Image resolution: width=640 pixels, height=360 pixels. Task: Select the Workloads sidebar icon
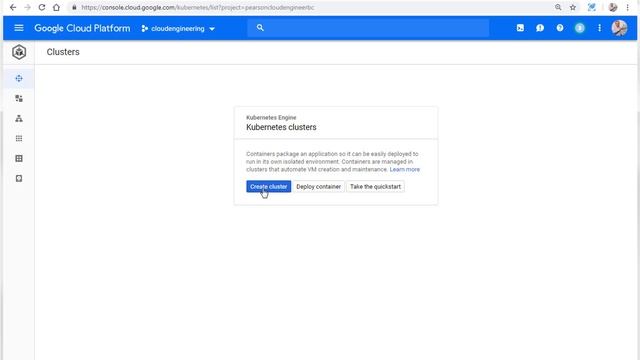[x=19, y=98]
